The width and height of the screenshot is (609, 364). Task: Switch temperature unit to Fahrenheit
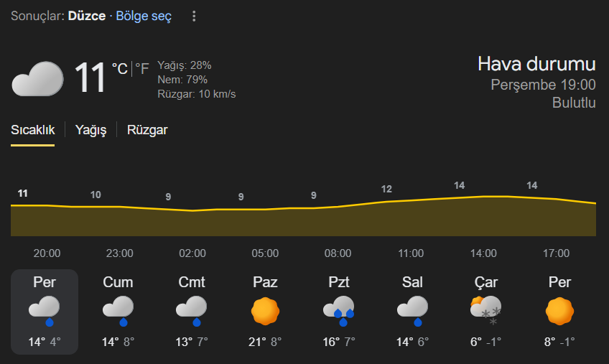pyautogui.click(x=142, y=69)
